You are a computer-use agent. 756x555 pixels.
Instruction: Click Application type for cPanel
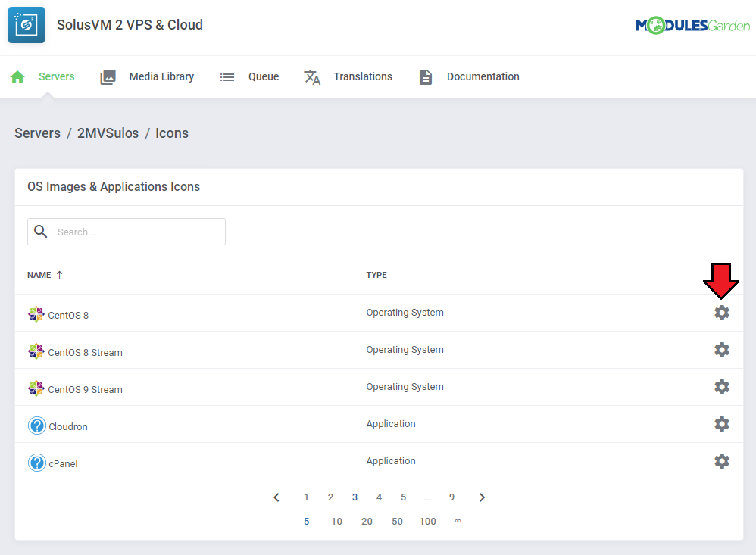(x=391, y=460)
